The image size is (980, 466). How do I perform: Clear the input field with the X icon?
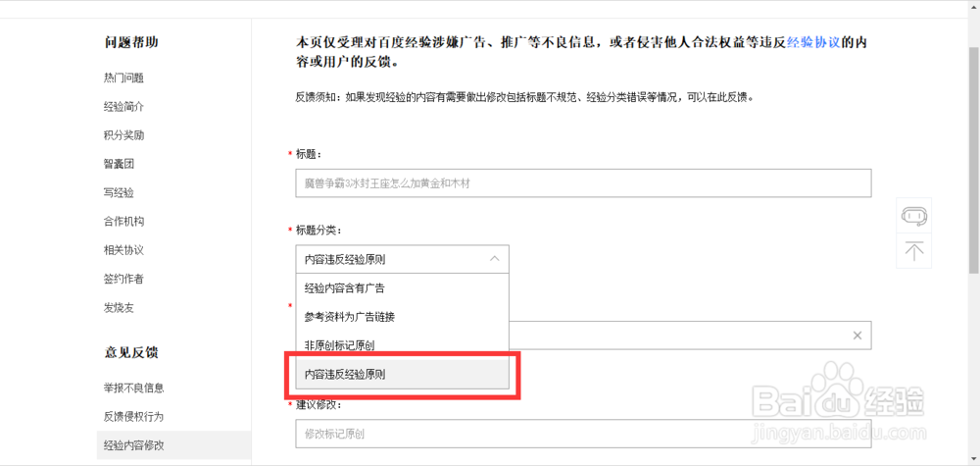coord(857,335)
